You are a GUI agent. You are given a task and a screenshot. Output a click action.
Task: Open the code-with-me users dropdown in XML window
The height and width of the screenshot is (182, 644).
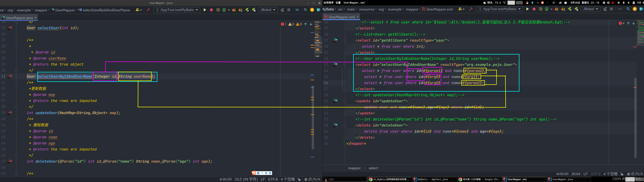point(461,9)
